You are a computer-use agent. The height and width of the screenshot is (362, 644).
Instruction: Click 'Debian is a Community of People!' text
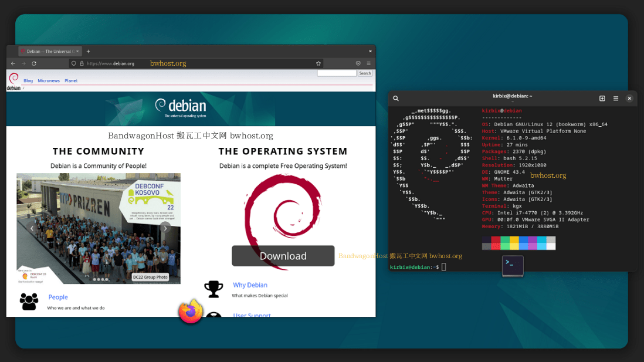click(x=99, y=166)
